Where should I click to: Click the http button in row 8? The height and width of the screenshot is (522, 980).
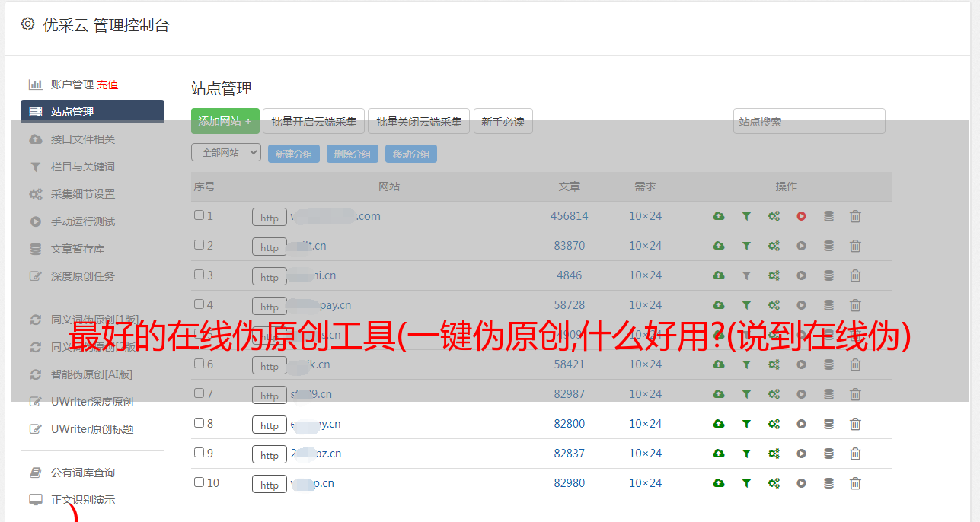pos(270,425)
